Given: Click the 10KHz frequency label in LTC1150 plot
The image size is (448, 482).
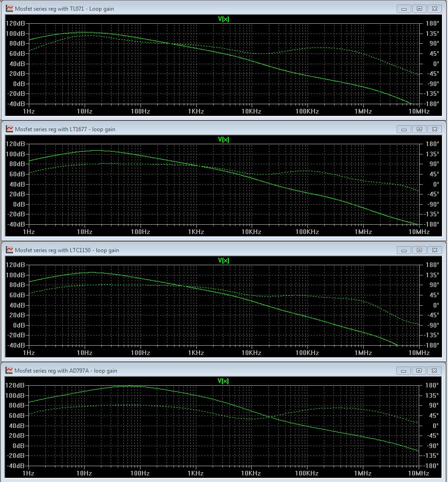Looking at the screenshot, I should (251, 353).
